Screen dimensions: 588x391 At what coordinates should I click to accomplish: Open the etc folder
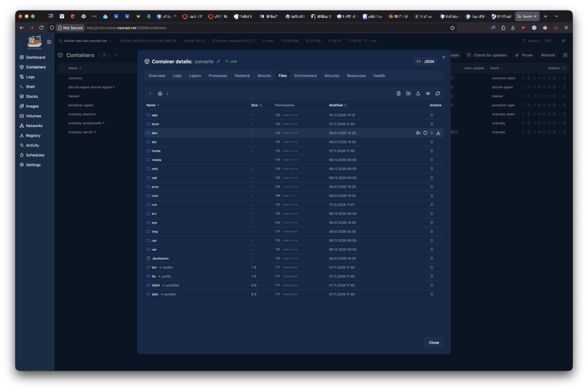(x=154, y=142)
